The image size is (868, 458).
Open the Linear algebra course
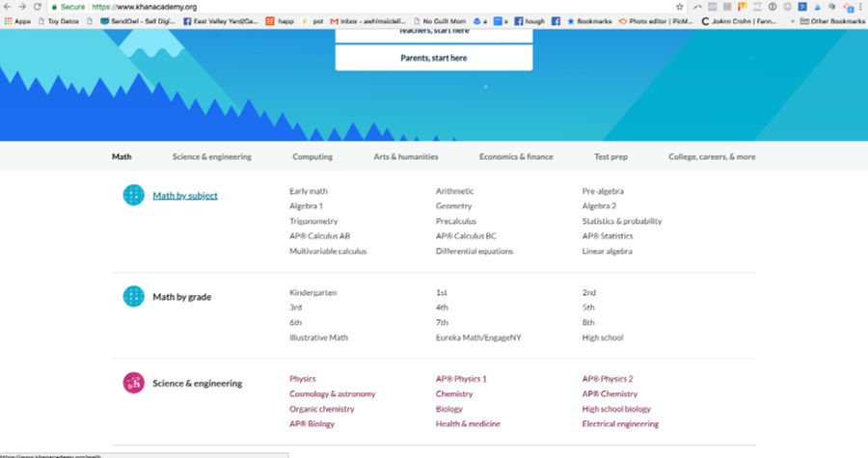pyautogui.click(x=607, y=251)
